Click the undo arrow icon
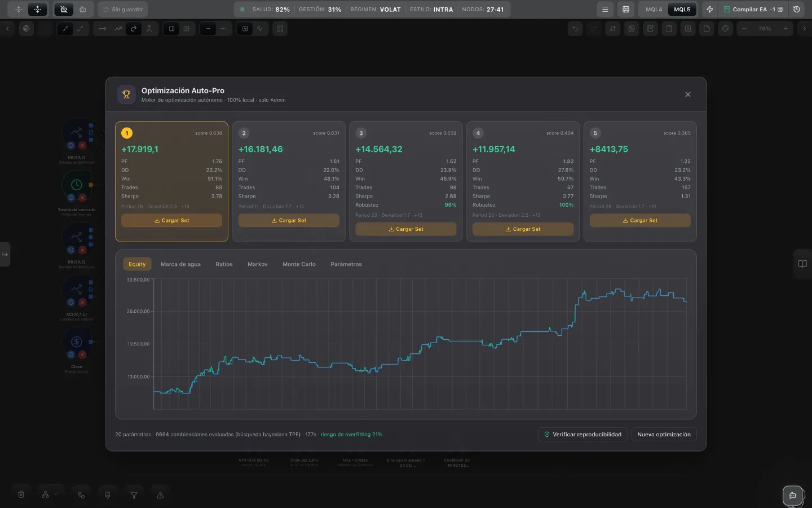812x508 pixels. coord(575,29)
